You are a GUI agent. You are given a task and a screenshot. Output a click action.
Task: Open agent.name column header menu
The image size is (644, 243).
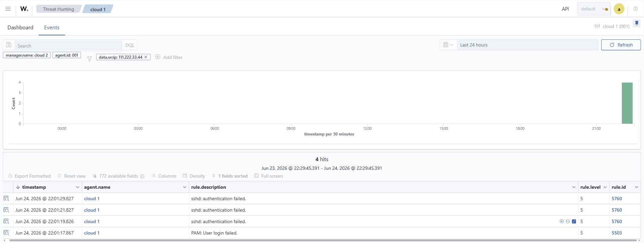(x=185, y=187)
